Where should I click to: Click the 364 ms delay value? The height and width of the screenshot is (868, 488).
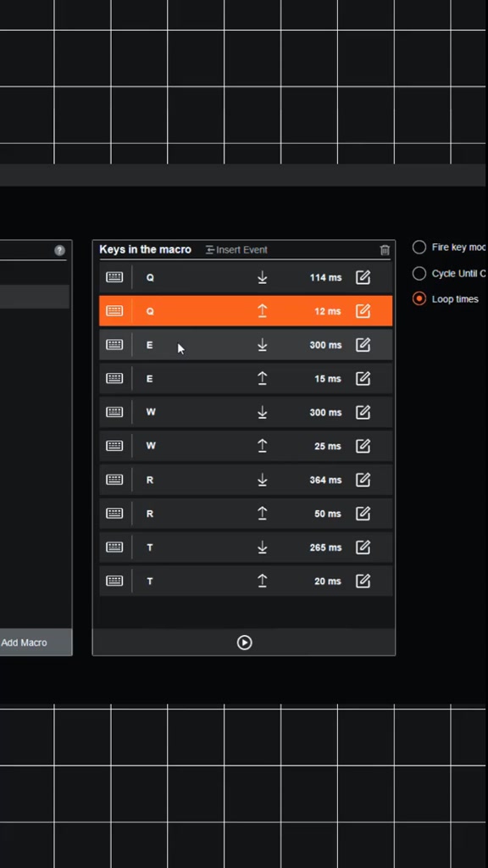[x=325, y=480]
